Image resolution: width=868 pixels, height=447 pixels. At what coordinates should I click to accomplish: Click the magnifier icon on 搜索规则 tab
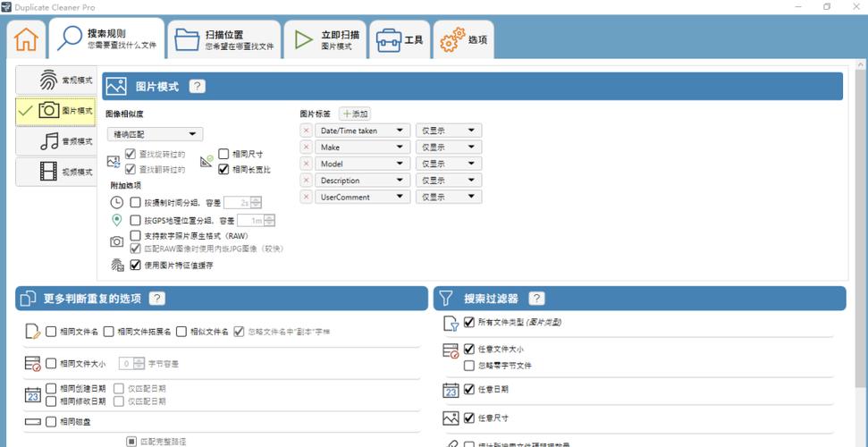(69, 38)
